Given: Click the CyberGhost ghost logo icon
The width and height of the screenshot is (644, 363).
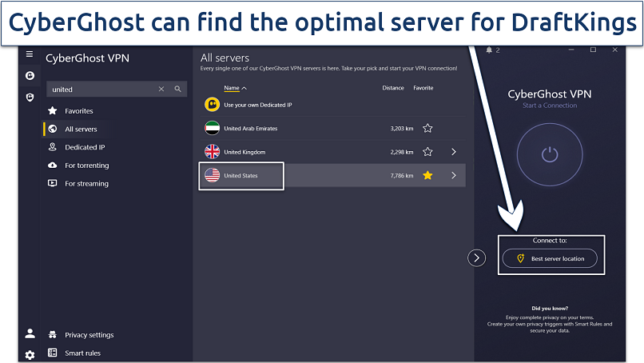Looking at the screenshot, I should click(x=30, y=76).
